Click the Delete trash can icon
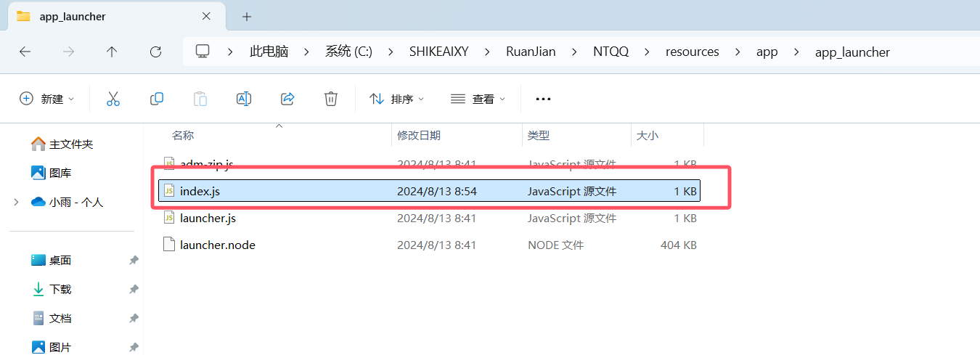This screenshot has height=355, width=980. 331,99
